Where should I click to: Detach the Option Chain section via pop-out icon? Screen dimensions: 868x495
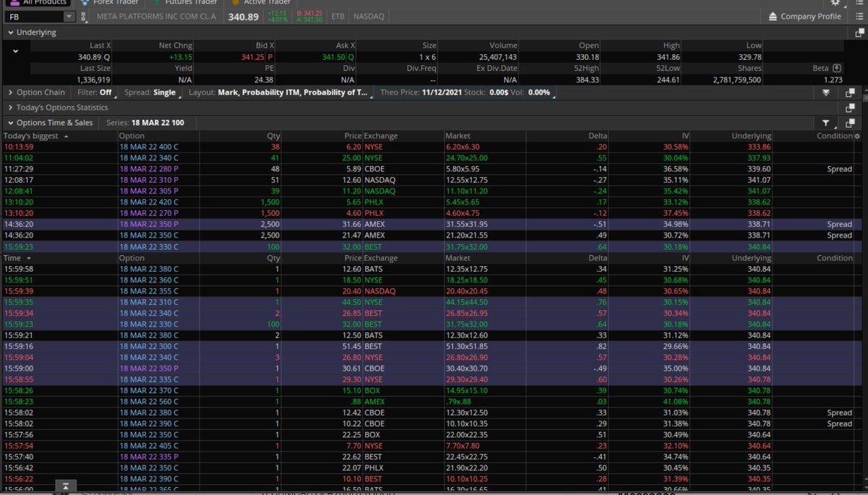pyautogui.click(x=850, y=92)
